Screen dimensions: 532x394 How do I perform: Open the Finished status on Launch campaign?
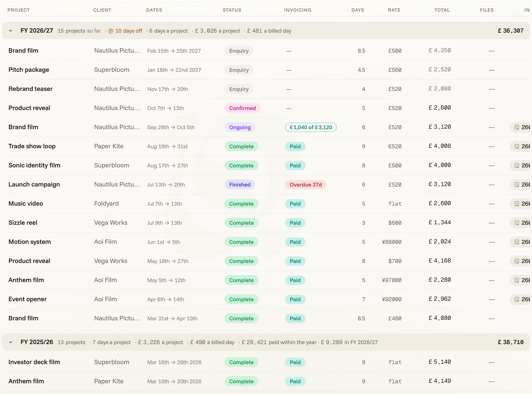pos(240,185)
